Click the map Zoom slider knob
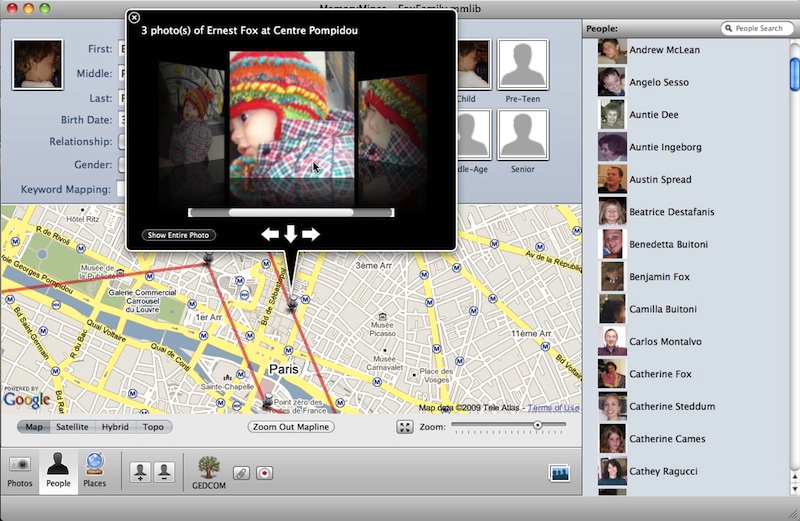Image resolution: width=800 pixels, height=521 pixels. coord(537,425)
